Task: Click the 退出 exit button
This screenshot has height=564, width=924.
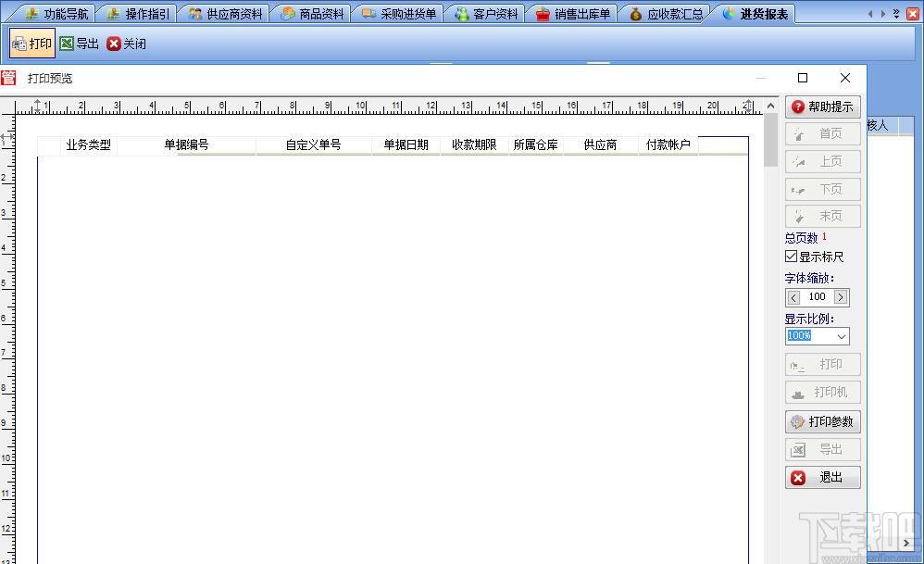Action: pyautogui.click(x=823, y=477)
